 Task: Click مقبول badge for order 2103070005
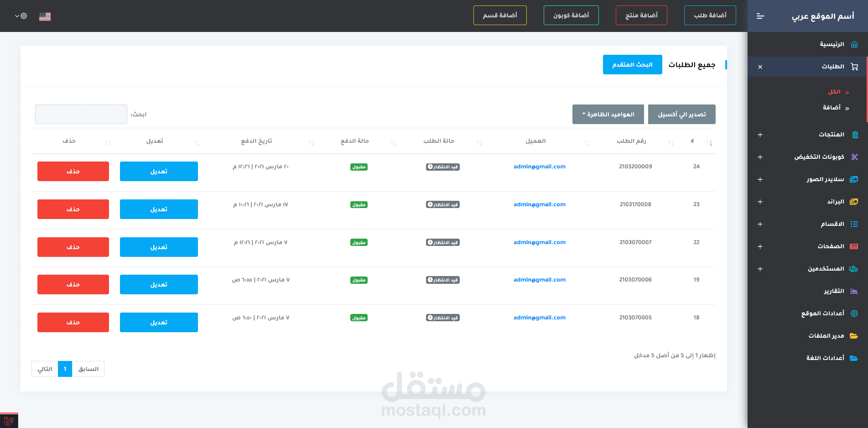coord(359,318)
